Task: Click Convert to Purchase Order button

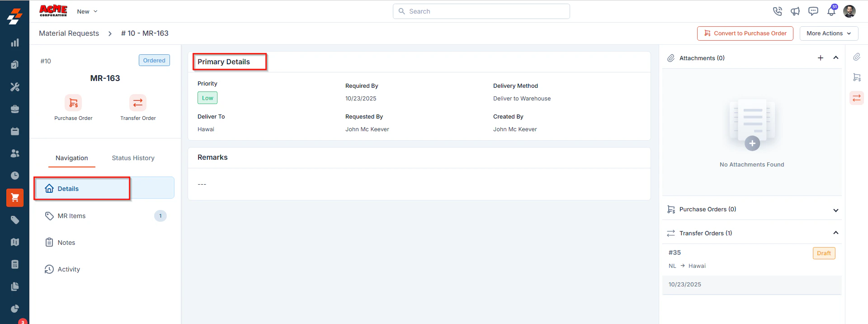Action: pyautogui.click(x=745, y=33)
